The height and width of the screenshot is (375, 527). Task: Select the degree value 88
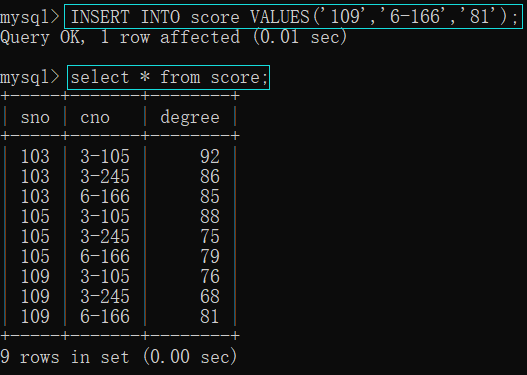coord(210,216)
